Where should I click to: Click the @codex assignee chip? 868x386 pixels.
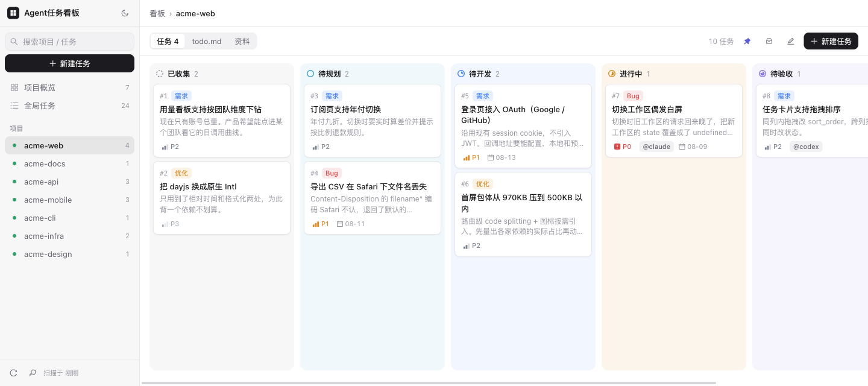click(806, 147)
